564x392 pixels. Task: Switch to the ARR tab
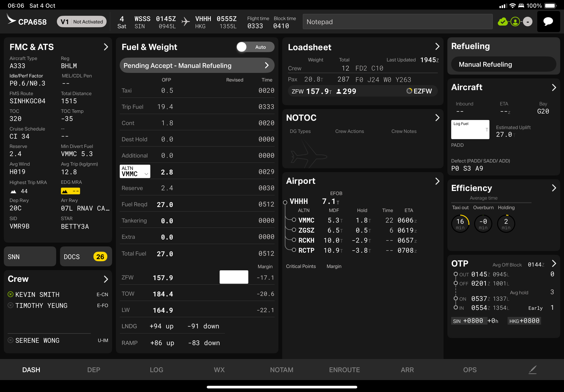click(x=407, y=370)
